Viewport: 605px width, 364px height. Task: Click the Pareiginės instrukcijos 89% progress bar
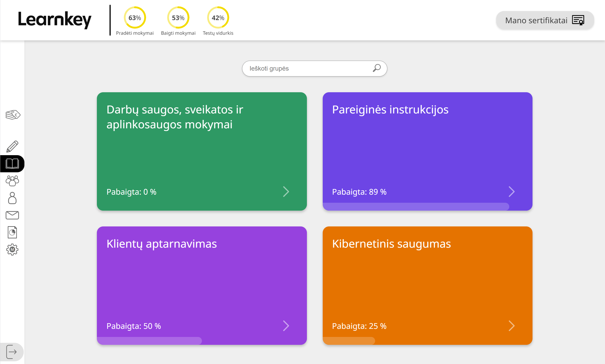click(x=416, y=207)
